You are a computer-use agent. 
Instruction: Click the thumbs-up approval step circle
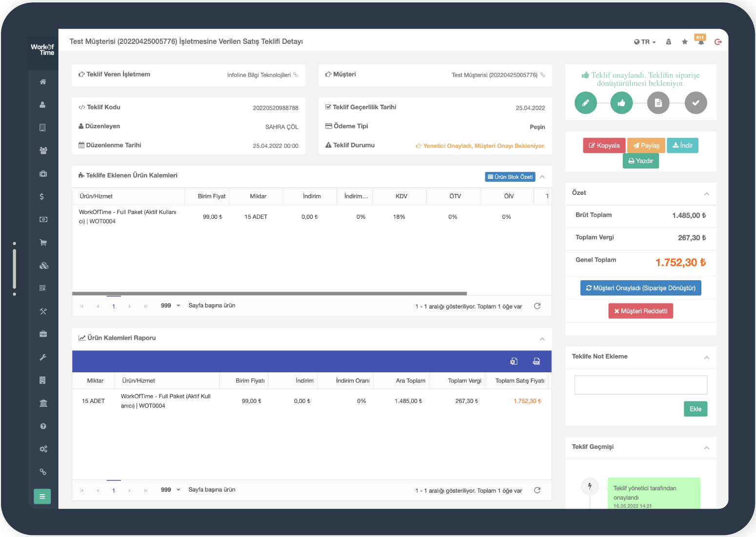click(621, 103)
